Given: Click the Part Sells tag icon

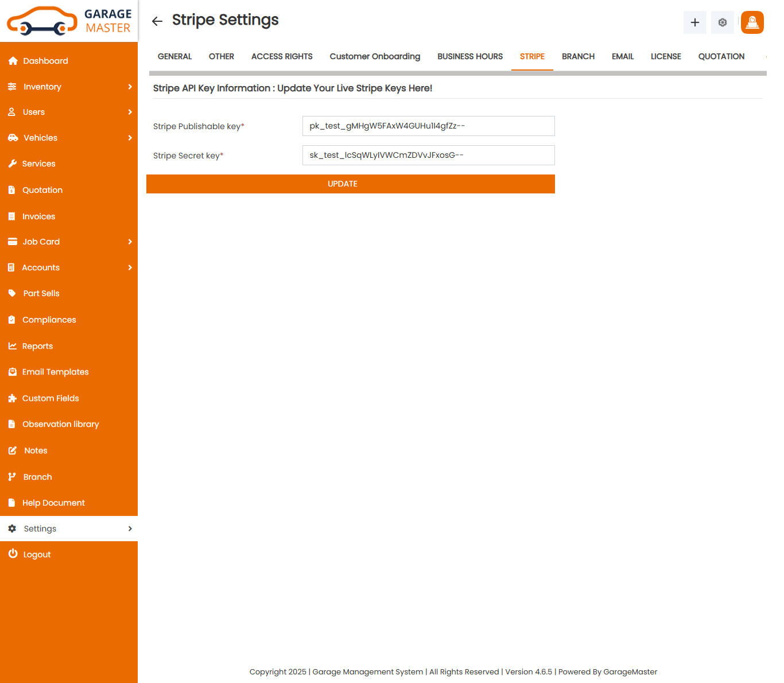Looking at the screenshot, I should [12, 293].
